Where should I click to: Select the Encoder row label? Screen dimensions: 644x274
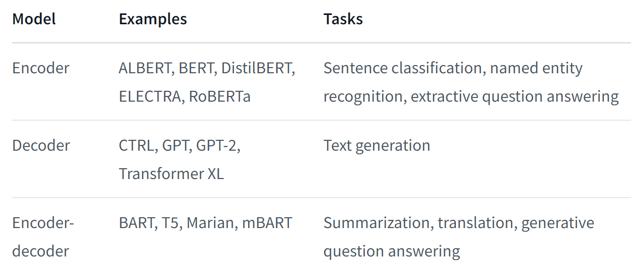pyautogui.click(x=41, y=68)
